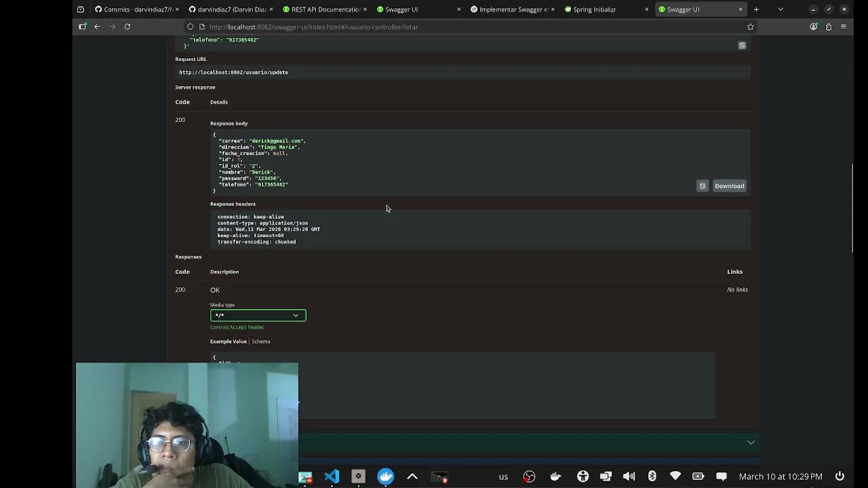Open the clock 'March 10 at 10:29 PM'
Viewport: 868px width, 488px height.
[781, 476]
